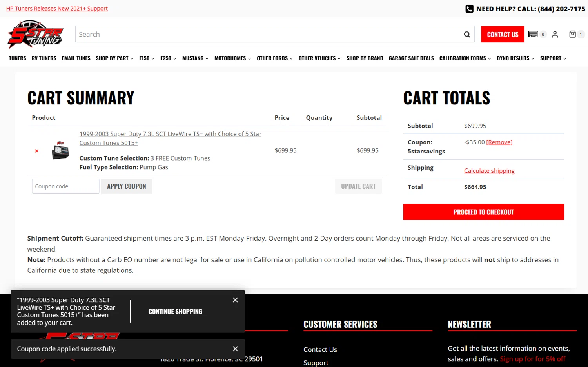Open the RV Tuners menu item
Viewport: 588px width, 367px height.
point(44,58)
